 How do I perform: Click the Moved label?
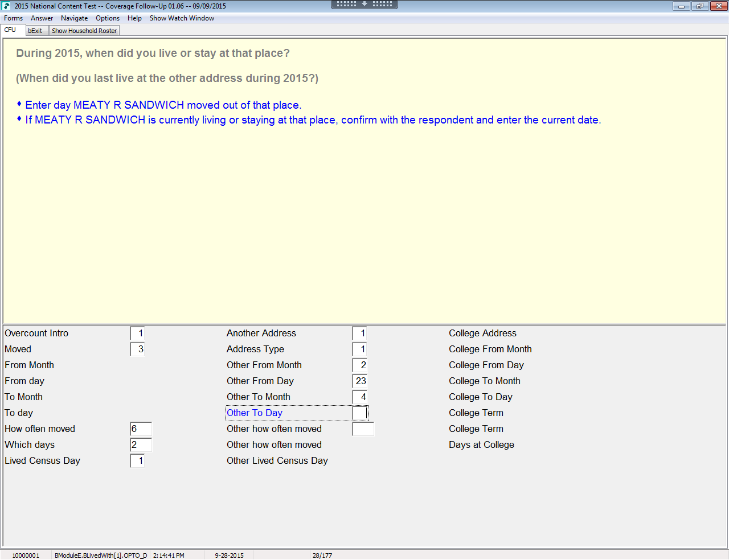pos(18,349)
